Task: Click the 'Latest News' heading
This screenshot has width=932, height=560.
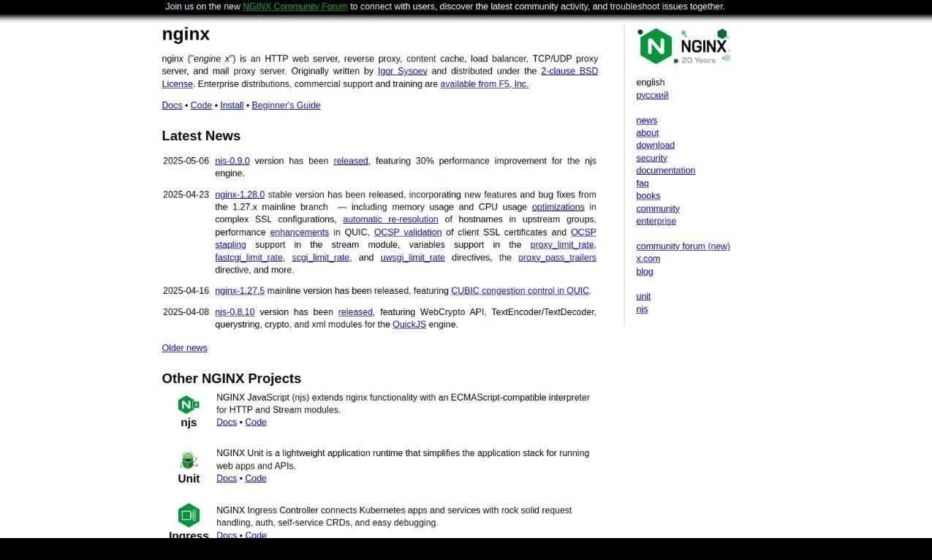Action: coord(201,136)
